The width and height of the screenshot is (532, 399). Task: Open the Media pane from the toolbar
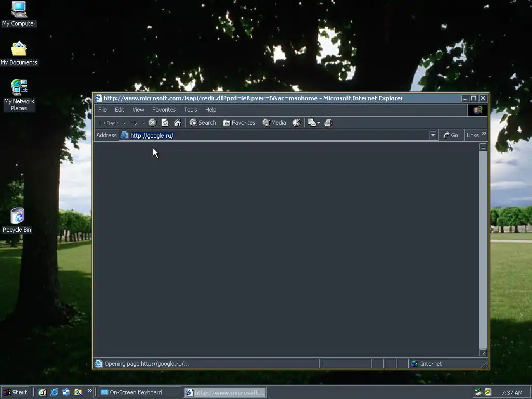point(274,123)
